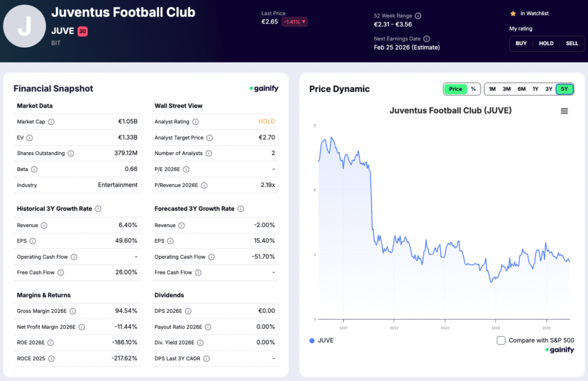Select the 1M time range tab
Viewport: 588px width, 381px height.
pos(492,89)
